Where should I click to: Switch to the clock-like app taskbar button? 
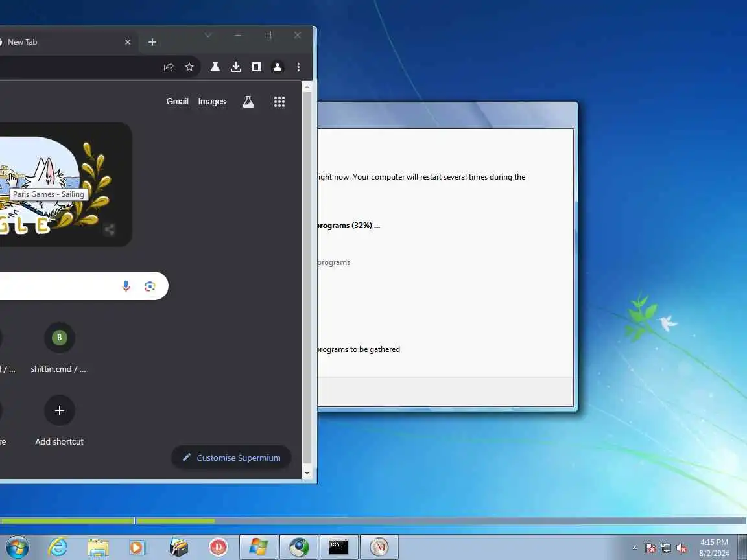(379, 547)
